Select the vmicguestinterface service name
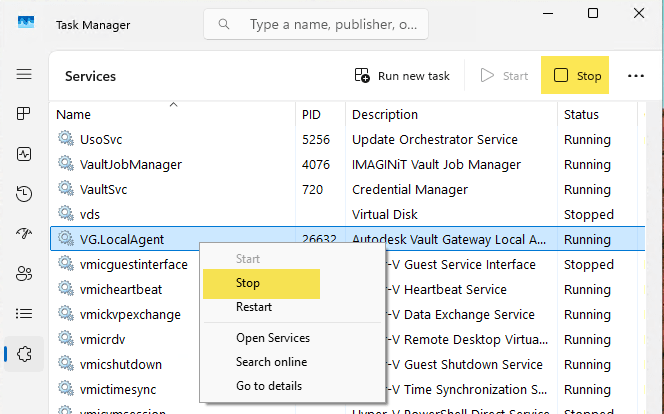The height and width of the screenshot is (414, 664). (x=133, y=265)
